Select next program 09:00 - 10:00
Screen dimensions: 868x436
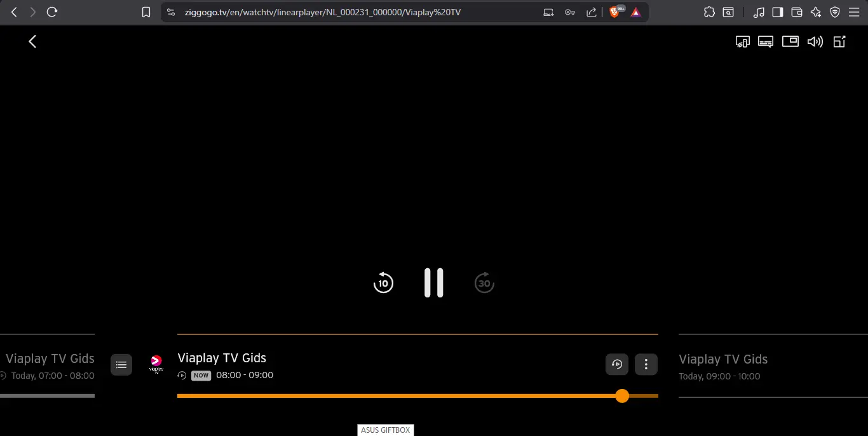point(773,367)
